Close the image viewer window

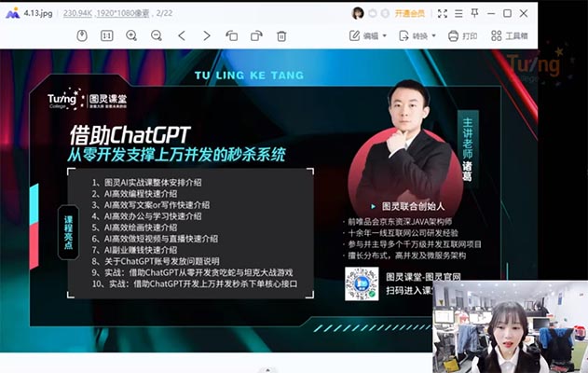pos(524,13)
